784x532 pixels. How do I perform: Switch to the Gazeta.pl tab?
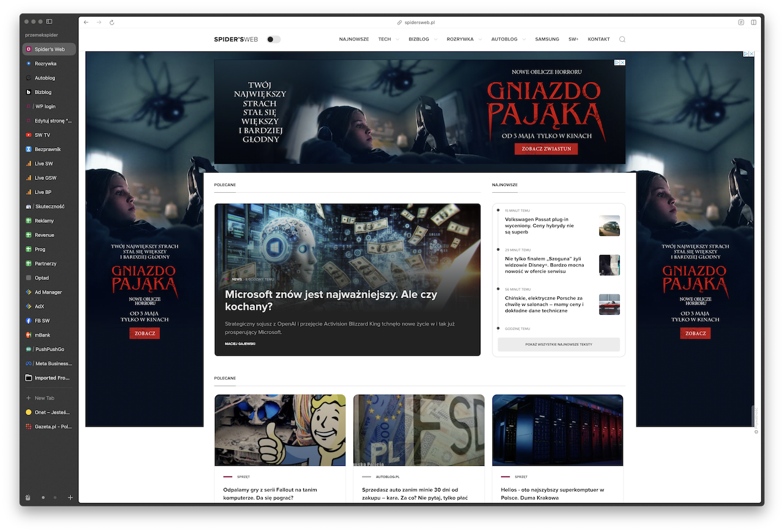pyautogui.click(x=49, y=426)
